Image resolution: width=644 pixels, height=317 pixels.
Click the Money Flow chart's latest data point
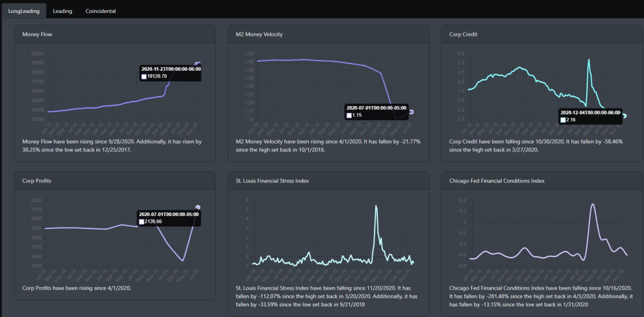(198, 63)
